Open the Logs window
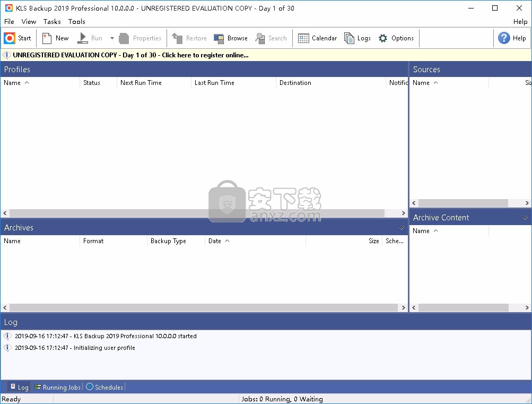The image size is (532, 404). (x=357, y=38)
